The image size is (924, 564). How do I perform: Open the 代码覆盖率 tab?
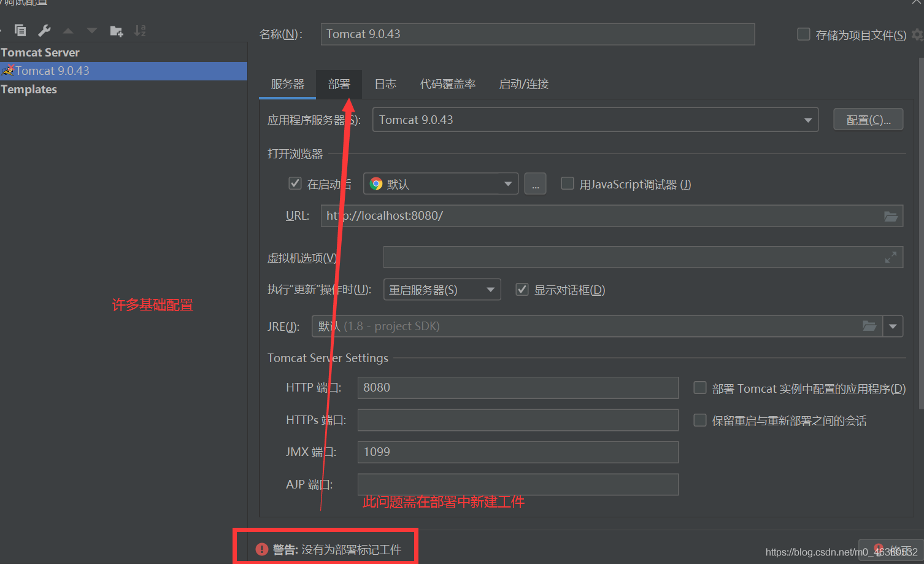click(x=448, y=84)
